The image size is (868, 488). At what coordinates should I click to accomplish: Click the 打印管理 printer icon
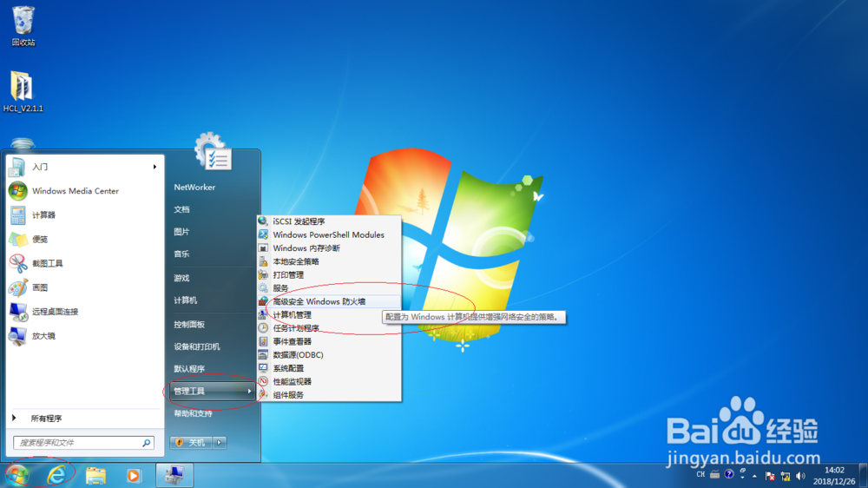[264, 274]
